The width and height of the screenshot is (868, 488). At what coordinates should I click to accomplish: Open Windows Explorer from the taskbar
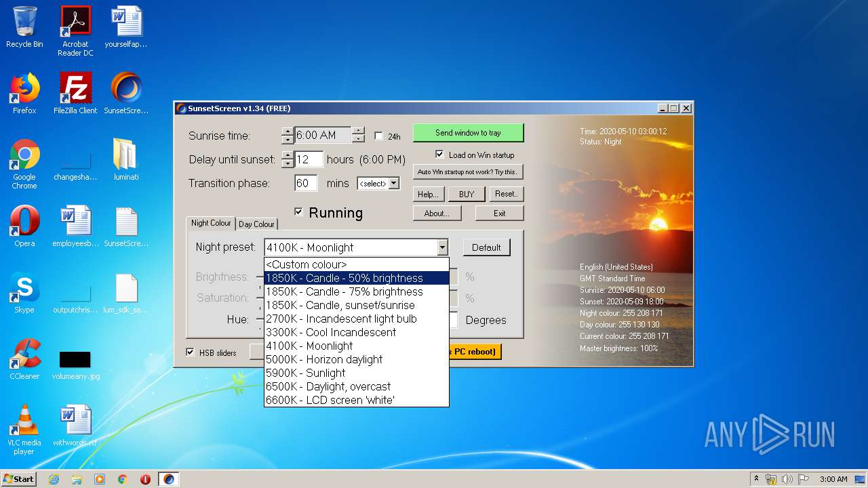77,479
